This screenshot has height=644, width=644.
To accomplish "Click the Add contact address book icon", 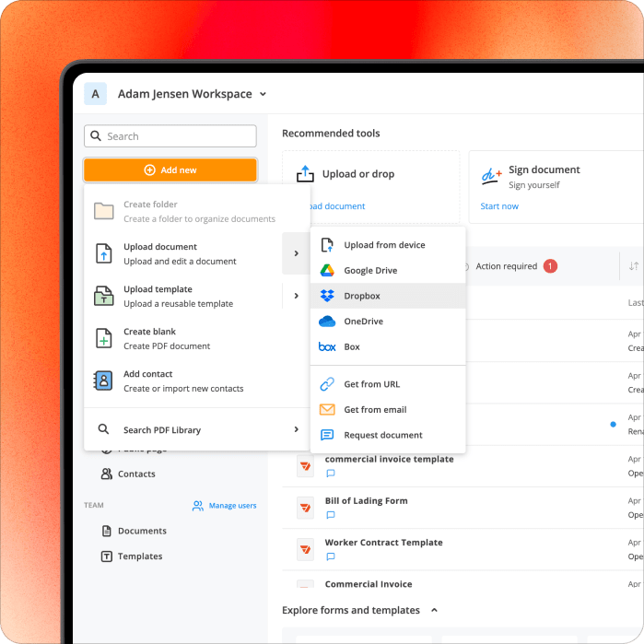I will tap(103, 381).
